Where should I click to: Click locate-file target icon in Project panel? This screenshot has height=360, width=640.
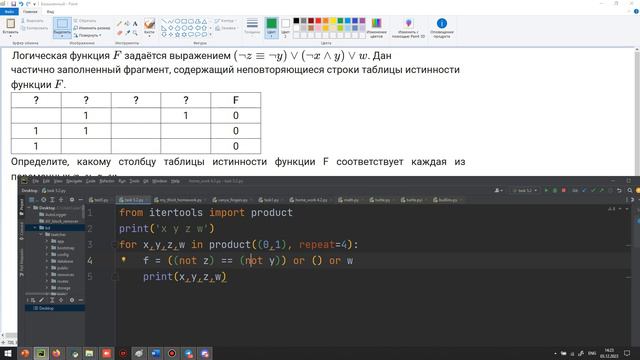43,200
